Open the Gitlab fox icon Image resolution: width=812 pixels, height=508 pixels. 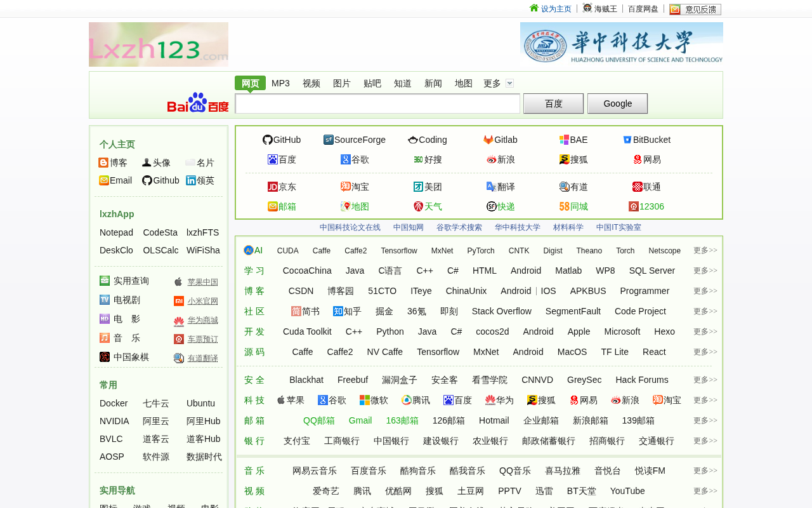[x=488, y=140]
